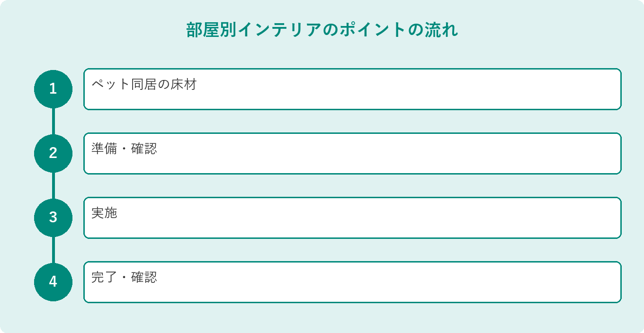Click the word ポイント in the heading
Screen dimensions: 644x333
(x=373, y=30)
